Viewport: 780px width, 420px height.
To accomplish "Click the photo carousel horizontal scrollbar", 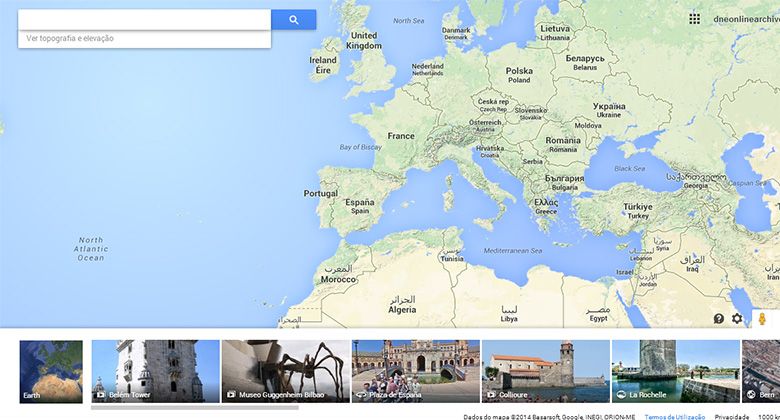I will 194,407.
